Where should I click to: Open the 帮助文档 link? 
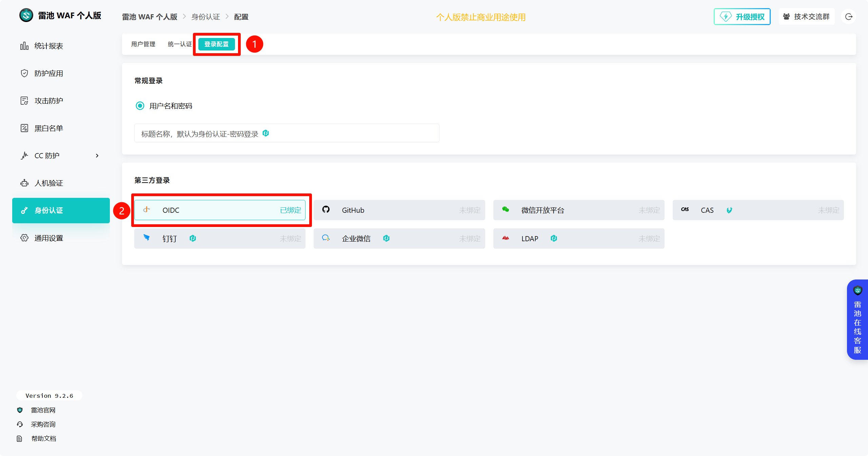point(43,439)
